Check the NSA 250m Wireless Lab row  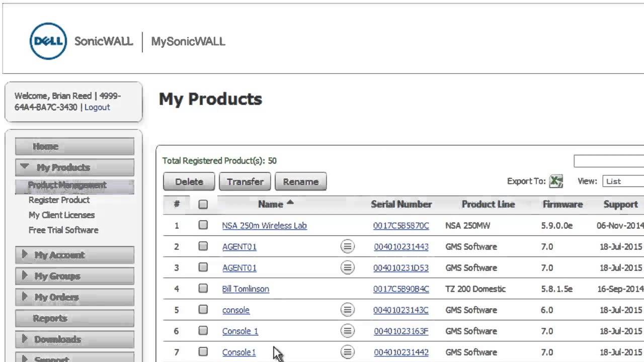(203, 225)
